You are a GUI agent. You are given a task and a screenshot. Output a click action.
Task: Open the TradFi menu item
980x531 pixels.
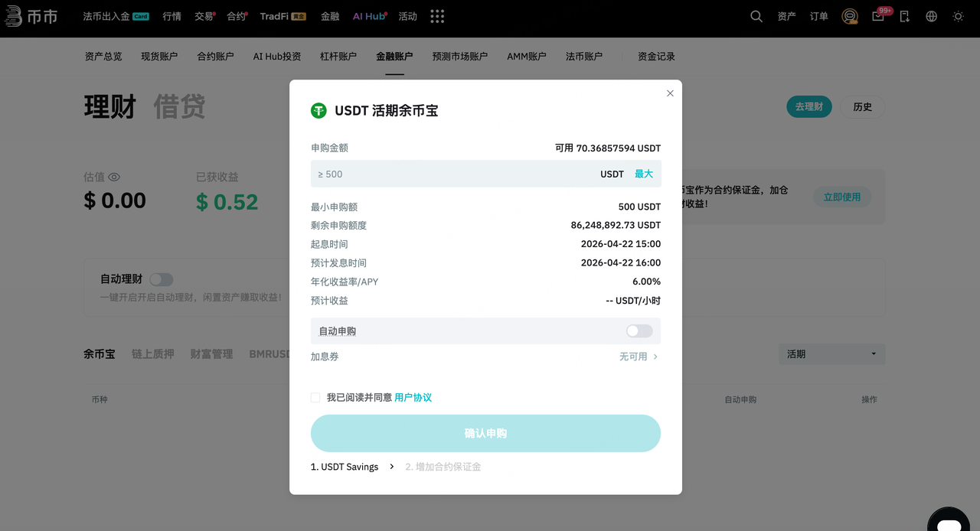[x=283, y=16]
